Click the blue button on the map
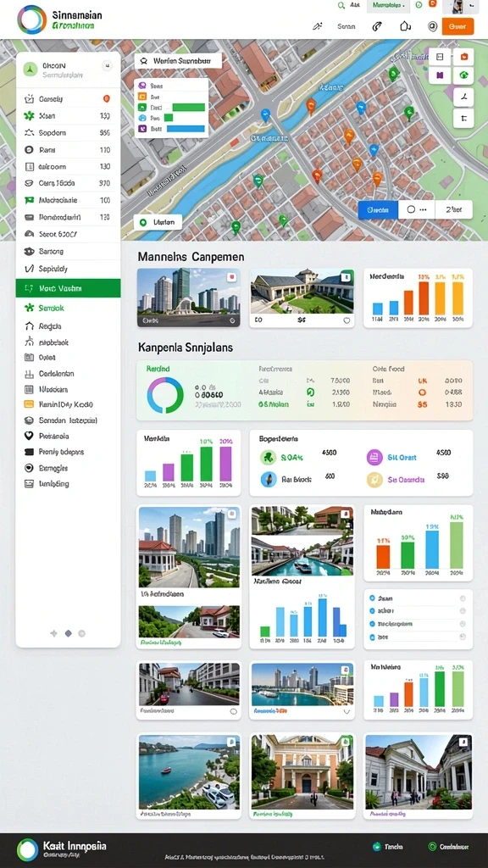 379,210
